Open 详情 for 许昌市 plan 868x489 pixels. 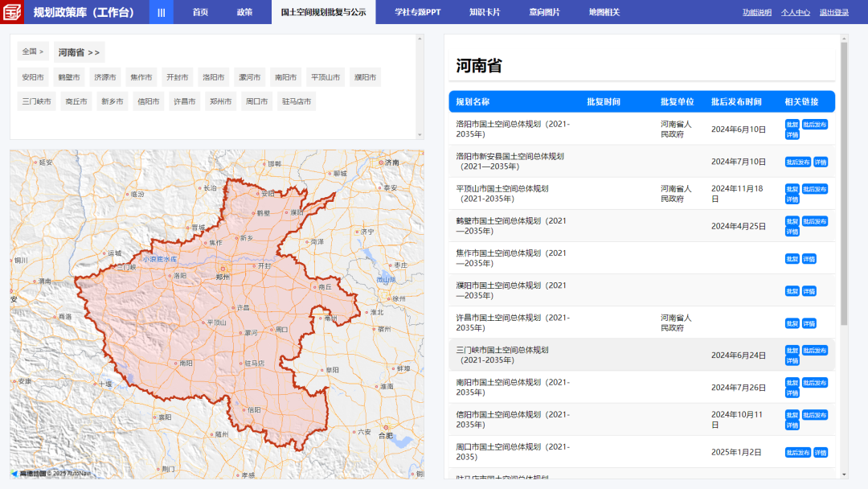809,323
